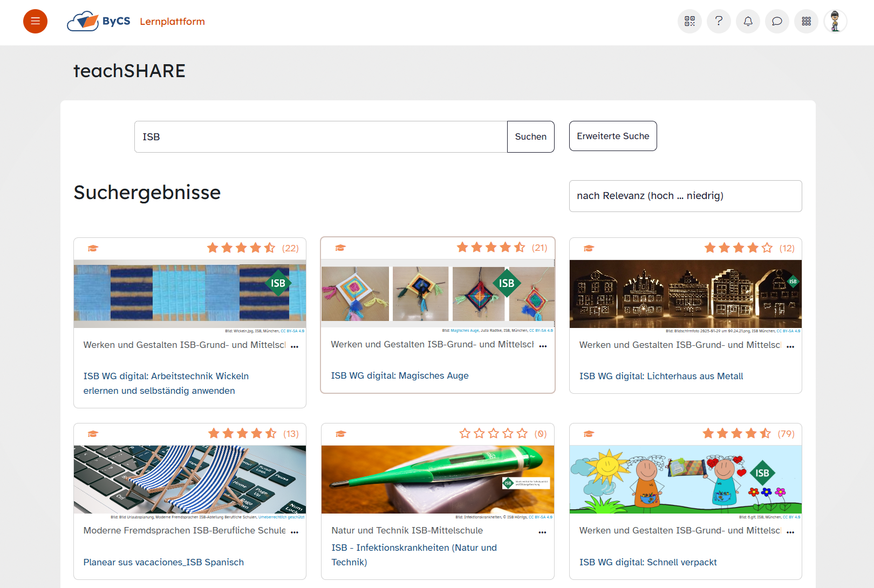Screen dimensions: 874x588
Task: Open the orange hamburger navigation menu
Action: tap(35, 22)
